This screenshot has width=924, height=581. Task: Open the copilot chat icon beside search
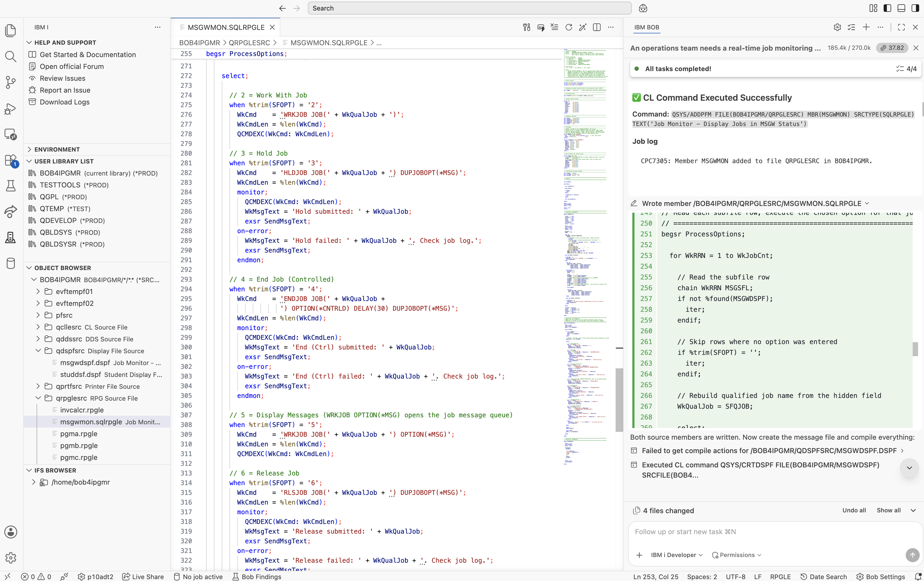643,8
